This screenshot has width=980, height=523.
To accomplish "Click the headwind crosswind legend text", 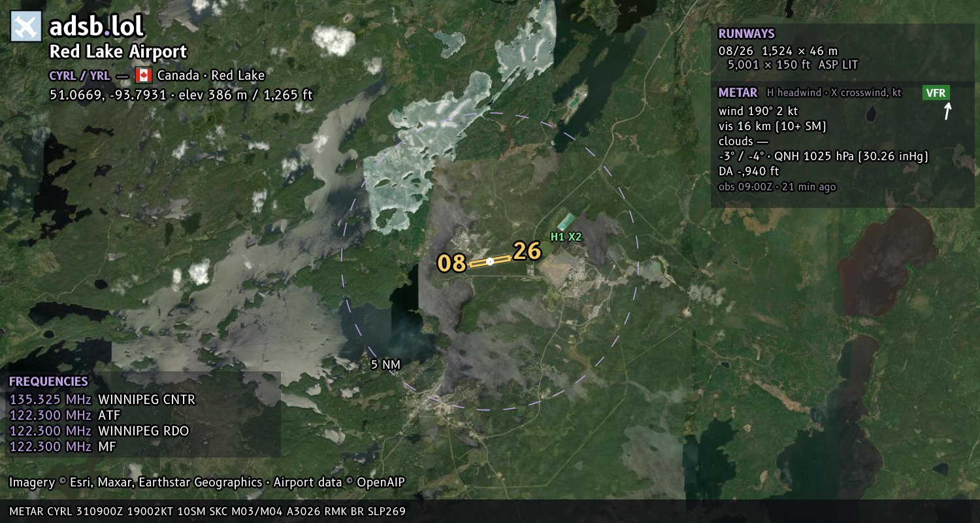I will pyautogui.click(x=834, y=93).
